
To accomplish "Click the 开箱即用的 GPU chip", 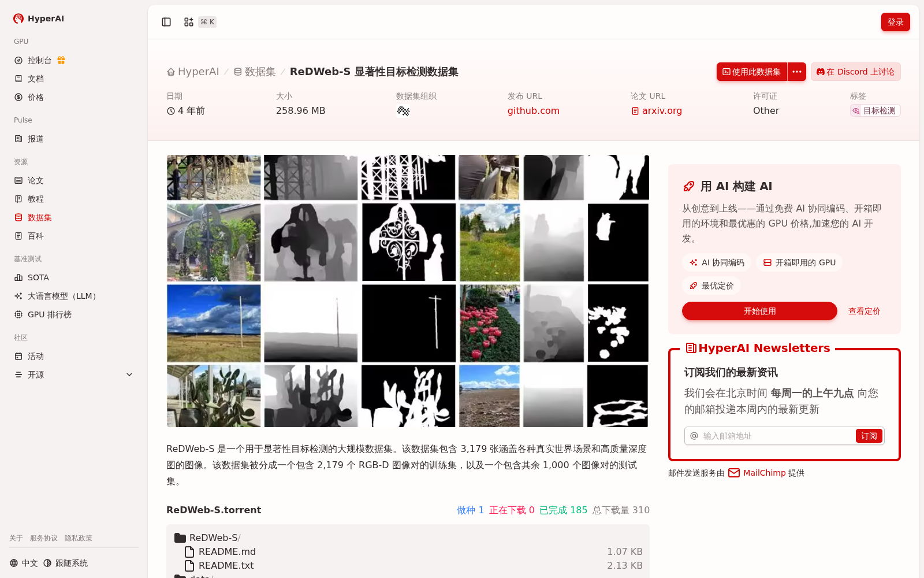I will point(799,262).
